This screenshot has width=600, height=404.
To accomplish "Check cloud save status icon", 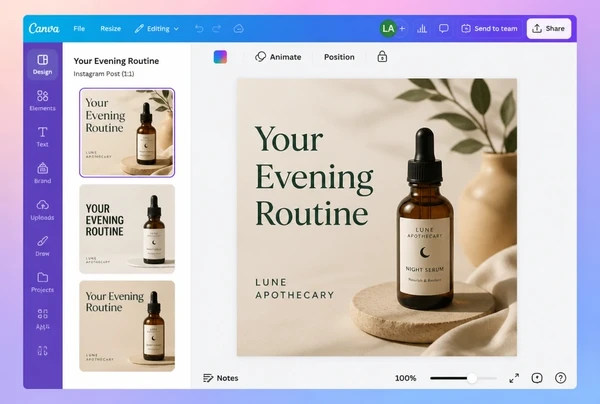I will coord(238,29).
